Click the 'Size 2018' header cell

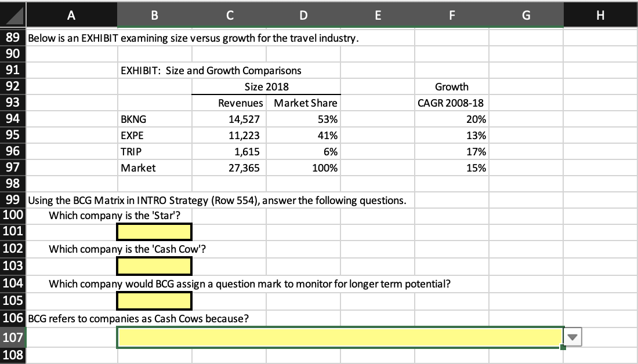[267, 86]
